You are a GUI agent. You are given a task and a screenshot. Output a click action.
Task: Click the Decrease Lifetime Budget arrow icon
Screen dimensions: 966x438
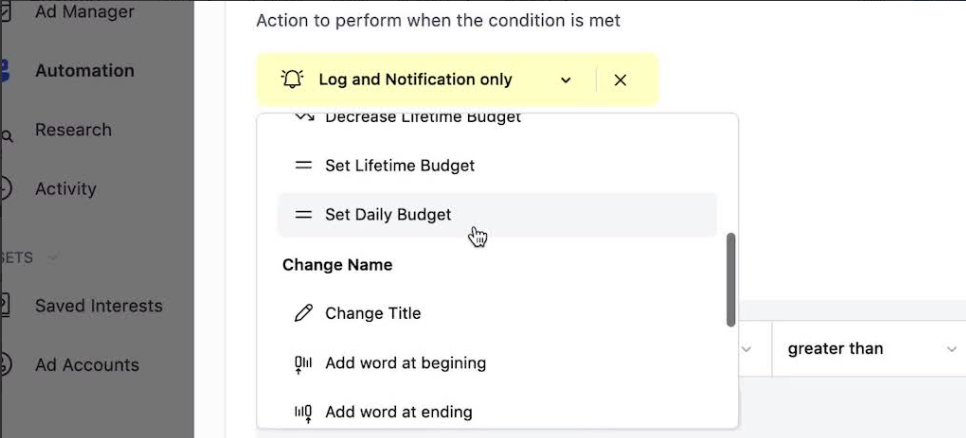pyautogui.click(x=304, y=116)
